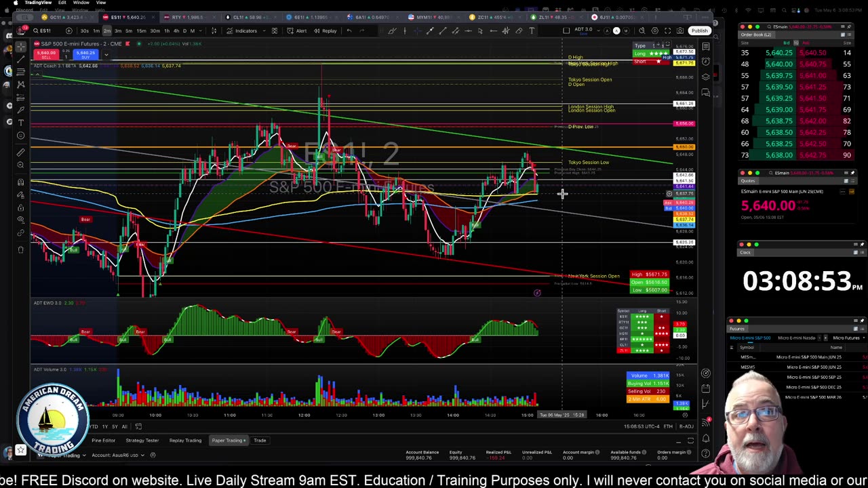Open chart settings gear in top toolbar
868x488 pixels.
(655, 30)
